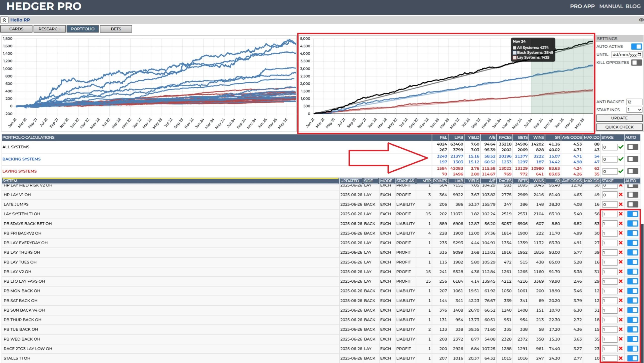Toggle AUTO for ALL SYSTEMS
Screen dimensions: 644x363
[633, 147]
